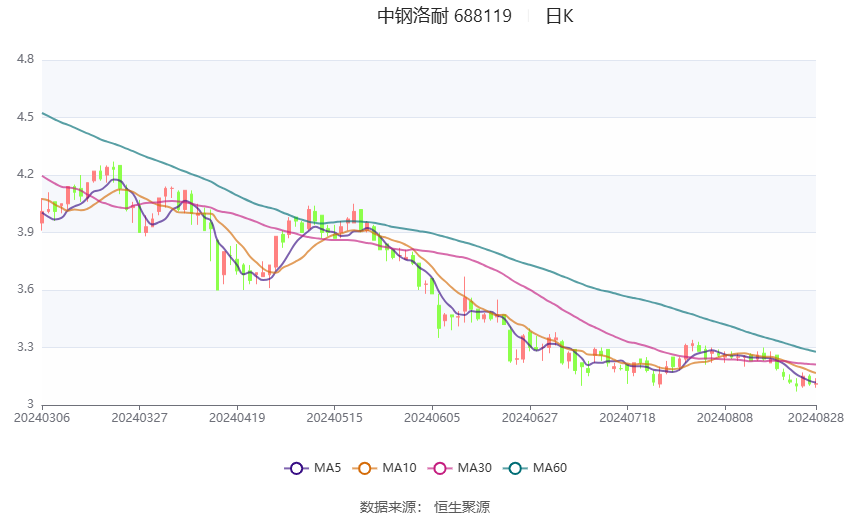Click the 20240327 date axis label
Screen dimensions: 850x517
[139, 418]
